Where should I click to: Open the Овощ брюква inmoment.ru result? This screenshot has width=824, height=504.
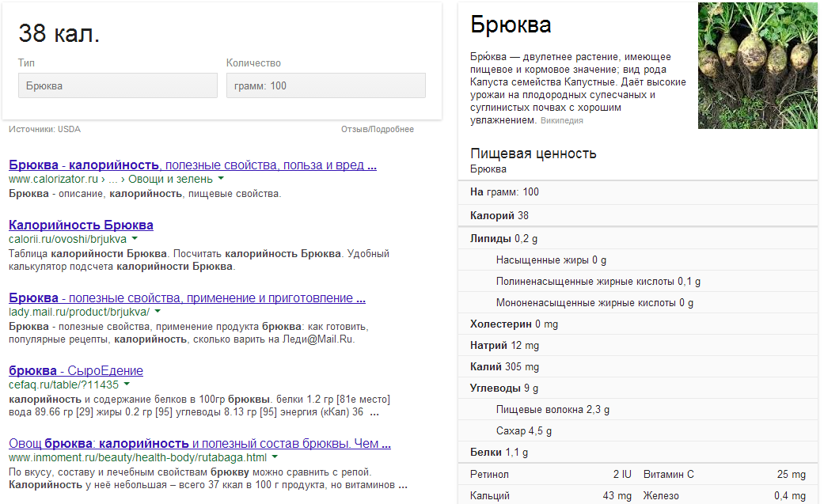[x=199, y=444]
